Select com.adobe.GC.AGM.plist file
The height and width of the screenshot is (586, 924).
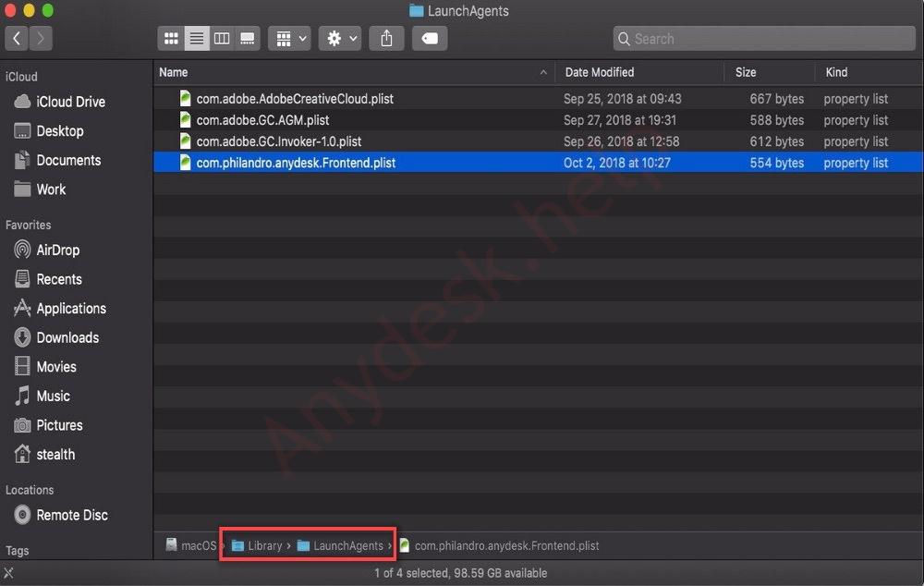pyautogui.click(x=262, y=120)
